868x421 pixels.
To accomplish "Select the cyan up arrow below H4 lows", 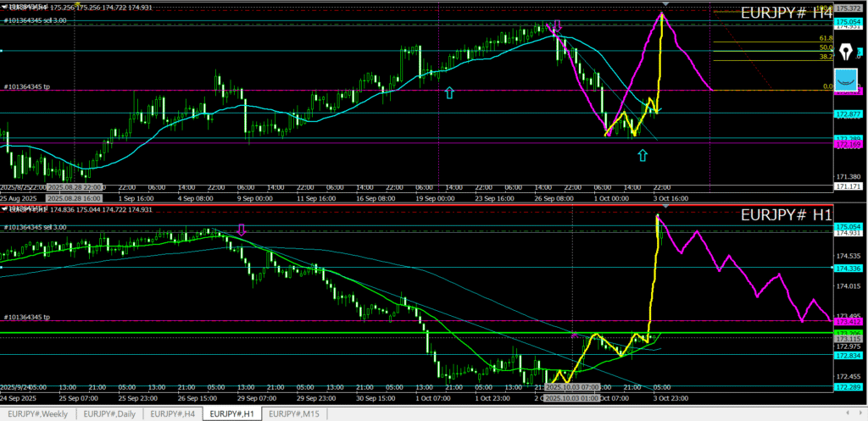I will (x=643, y=154).
